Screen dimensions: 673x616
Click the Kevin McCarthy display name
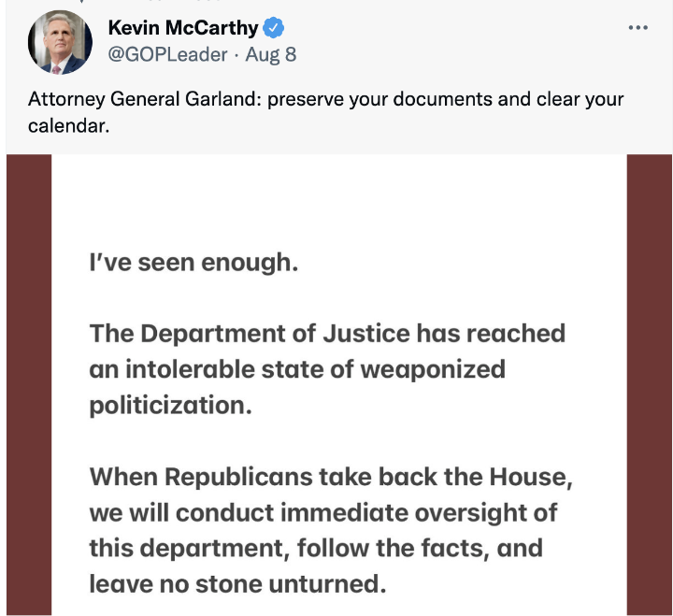pyautogui.click(x=183, y=28)
